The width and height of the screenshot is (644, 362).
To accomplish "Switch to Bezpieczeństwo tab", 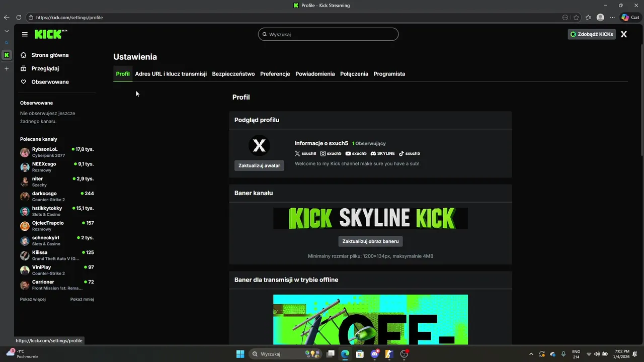I will (x=233, y=74).
